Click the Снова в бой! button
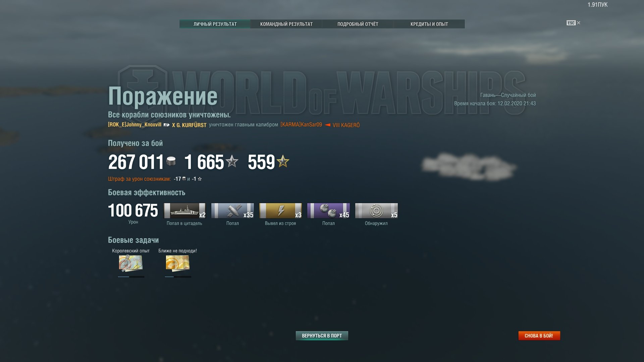Viewport: 644px width, 362px height. tap(539, 336)
